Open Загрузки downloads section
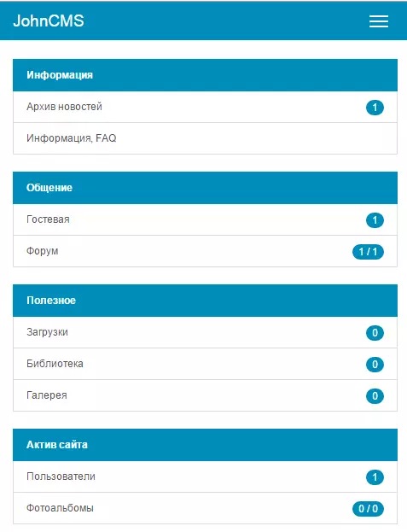The width and height of the screenshot is (407, 532). click(205, 332)
